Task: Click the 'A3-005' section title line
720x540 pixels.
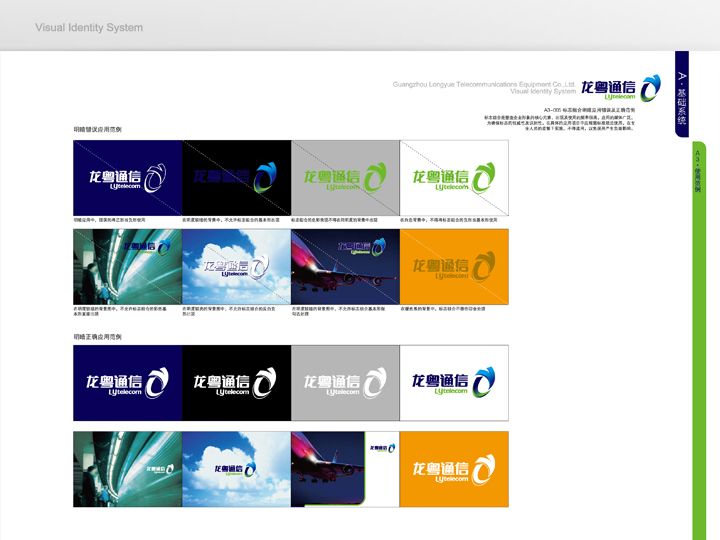Action: 589,110
